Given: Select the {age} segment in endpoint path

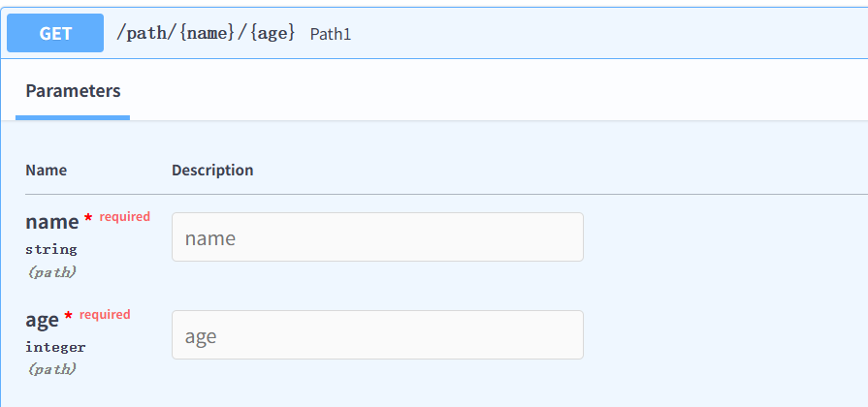Looking at the screenshot, I should (x=269, y=33).
